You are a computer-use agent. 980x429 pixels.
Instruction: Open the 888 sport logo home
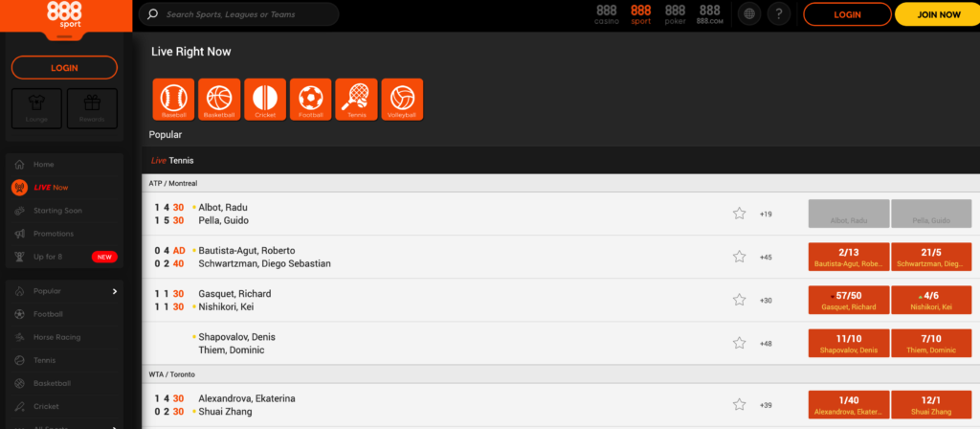click(65, 15)
